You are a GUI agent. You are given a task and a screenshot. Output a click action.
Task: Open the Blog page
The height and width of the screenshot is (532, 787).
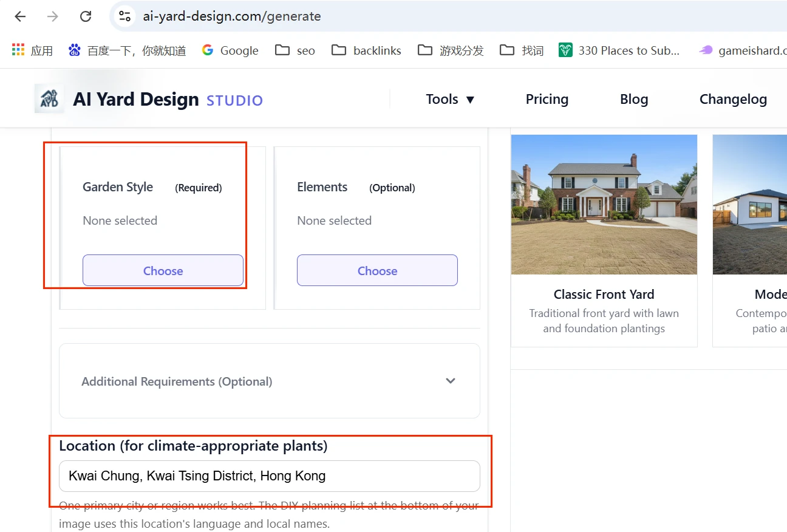[634, 99]
